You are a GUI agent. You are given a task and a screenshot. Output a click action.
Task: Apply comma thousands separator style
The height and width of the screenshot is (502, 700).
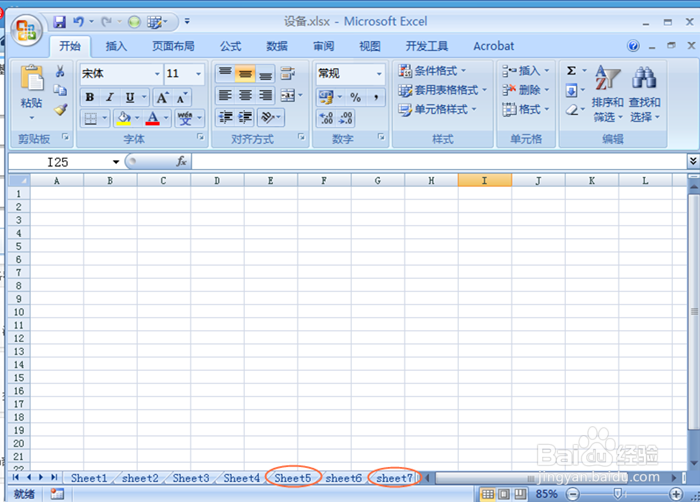(x=376, y=97)
